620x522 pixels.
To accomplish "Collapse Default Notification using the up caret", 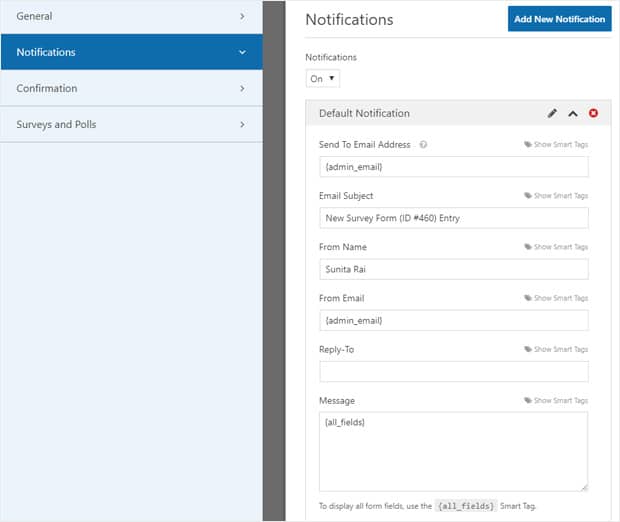I will pos(573,114).
